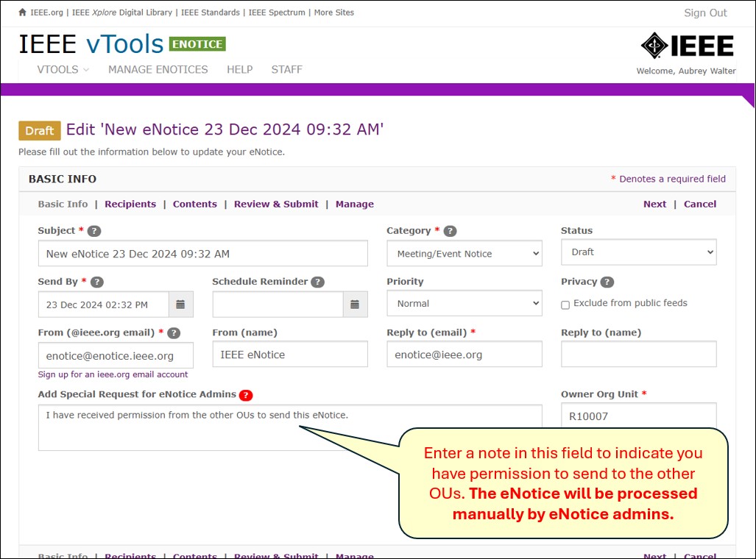Click the Draft status badge
Image resolution: width=756 pixels, height=559 pixels.
[40, 131]
